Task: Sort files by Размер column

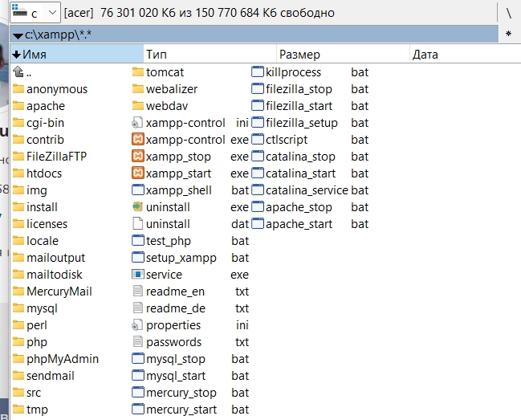Action: point(341,55)
